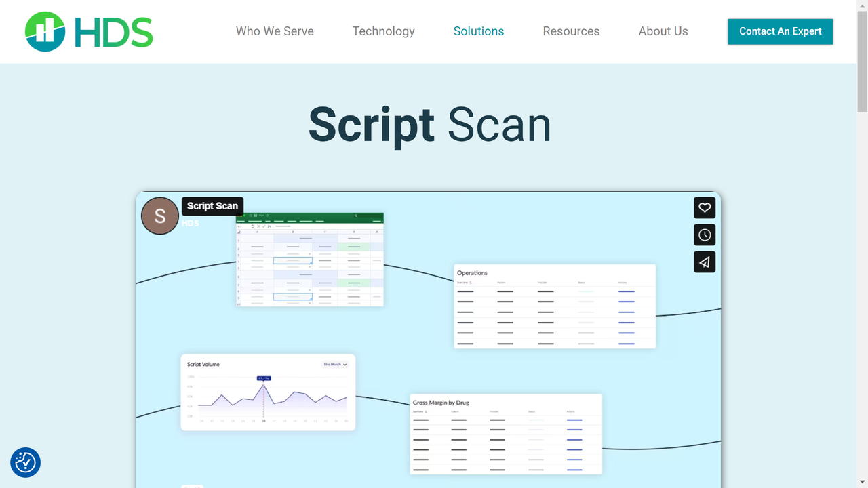This screenshot has height=488, width=868.
Task: Like the video with the heart icon
Action: coord(705,207)
